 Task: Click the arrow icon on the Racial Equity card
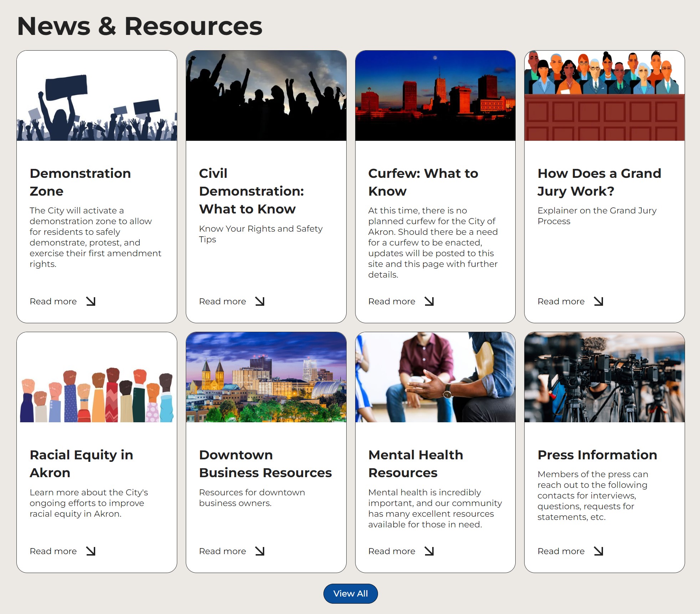(91, 551)
